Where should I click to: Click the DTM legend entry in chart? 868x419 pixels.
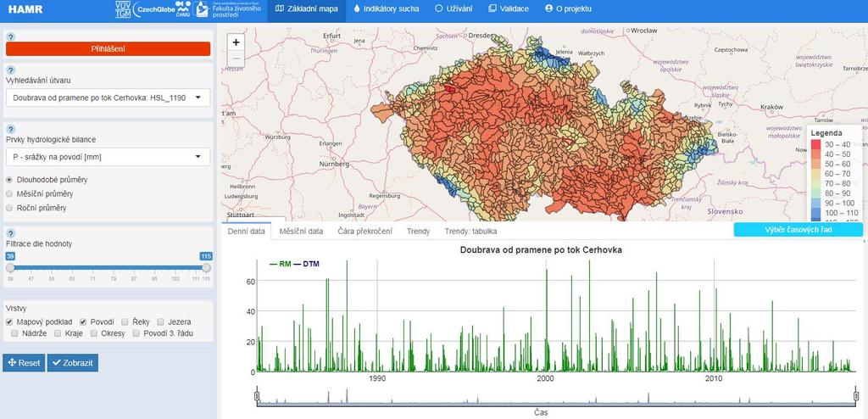click(x=306, y=264)
